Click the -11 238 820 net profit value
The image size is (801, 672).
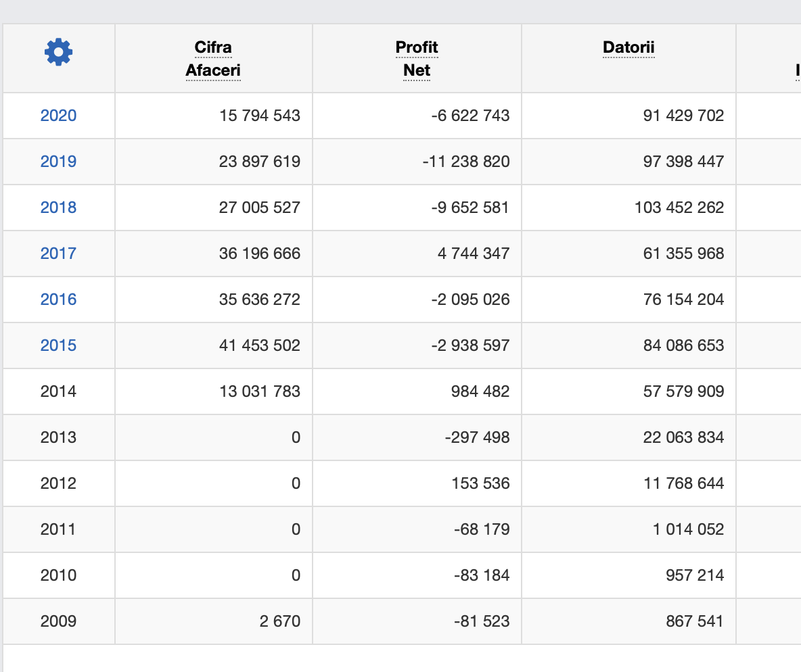(465, 162)
